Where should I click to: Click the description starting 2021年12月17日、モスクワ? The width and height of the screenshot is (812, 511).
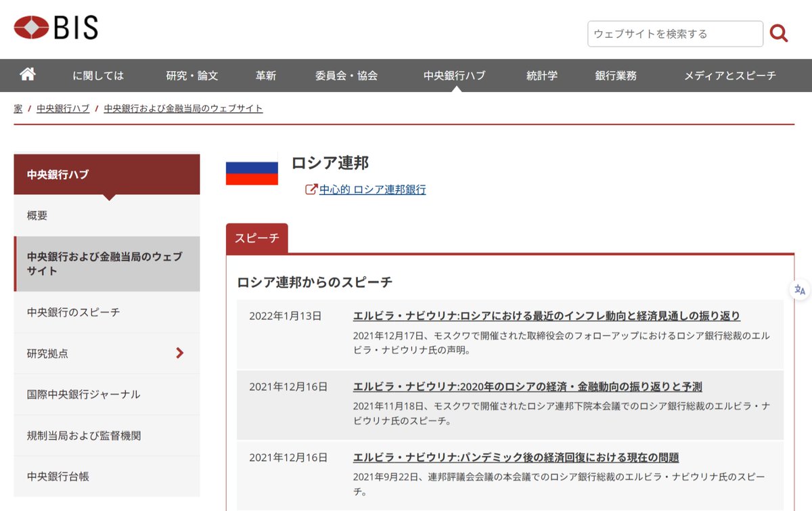pos(562,342)
